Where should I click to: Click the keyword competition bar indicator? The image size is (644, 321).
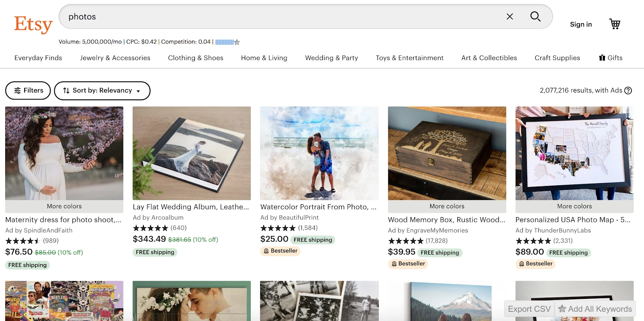(x=224, y=42)
